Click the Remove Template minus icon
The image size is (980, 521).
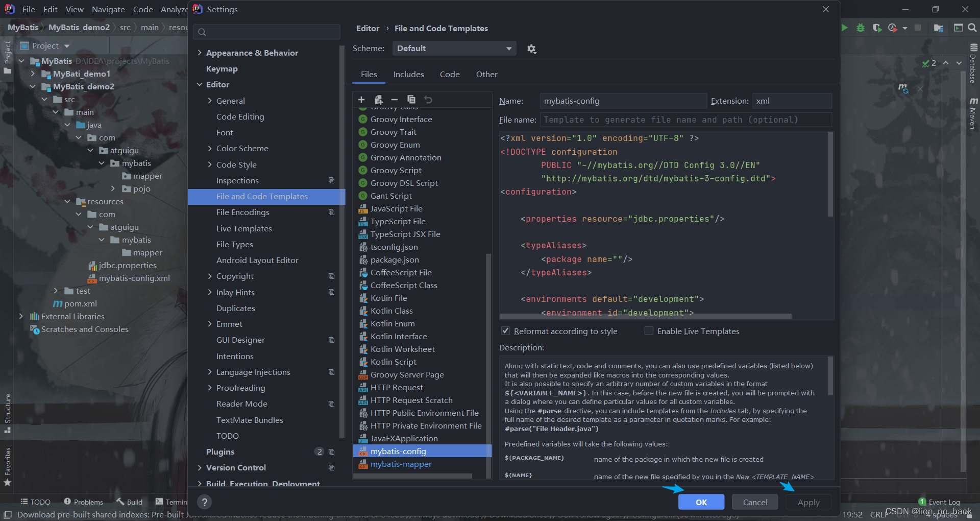[395, 100]
